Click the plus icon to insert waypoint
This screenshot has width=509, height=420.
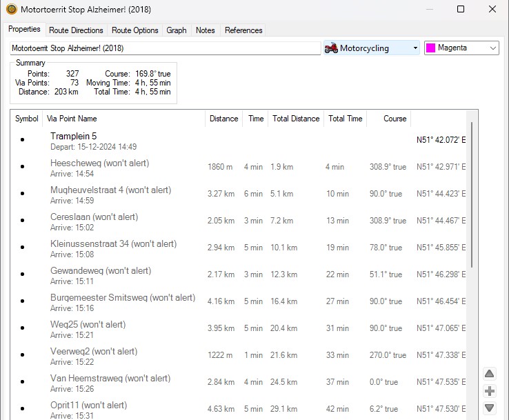489,391
